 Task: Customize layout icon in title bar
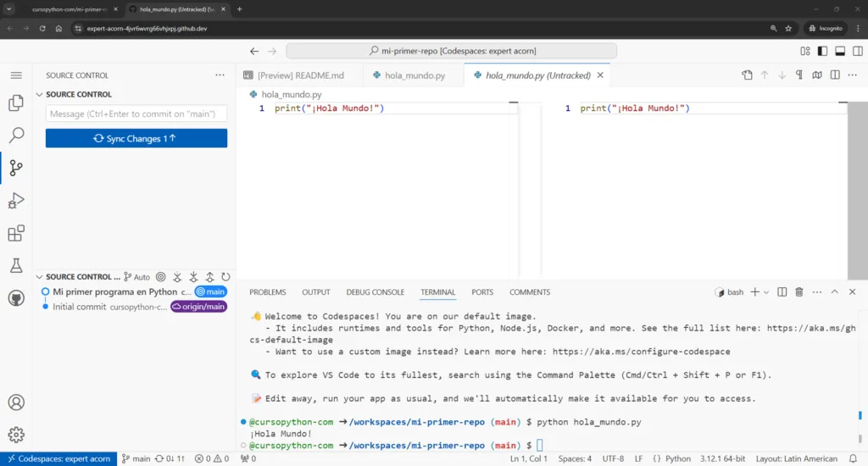(x=805, y=51)
